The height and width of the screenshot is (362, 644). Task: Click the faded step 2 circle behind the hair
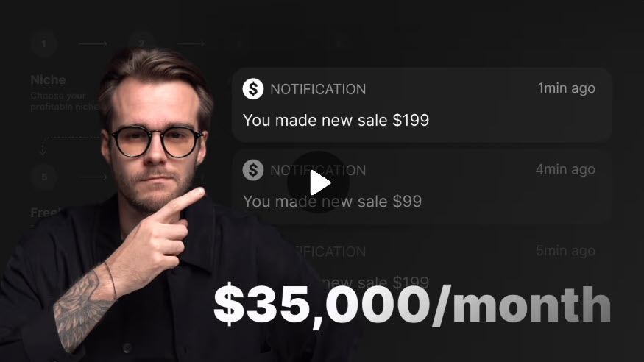click(141, 43)
